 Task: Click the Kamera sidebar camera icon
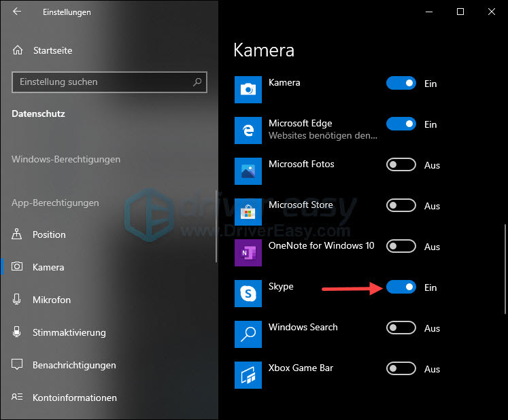17,266
